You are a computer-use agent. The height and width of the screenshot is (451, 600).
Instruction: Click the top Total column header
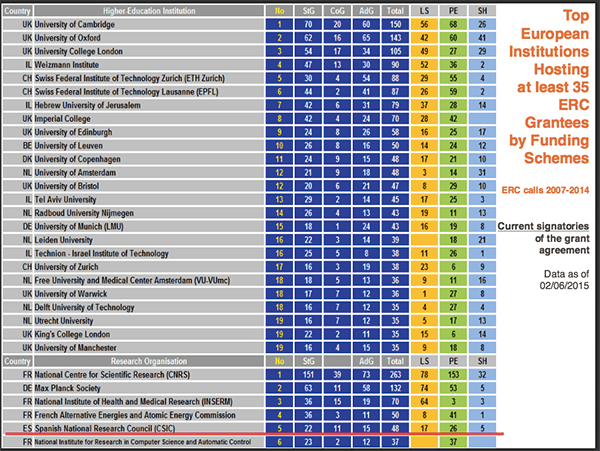[395, 11]
